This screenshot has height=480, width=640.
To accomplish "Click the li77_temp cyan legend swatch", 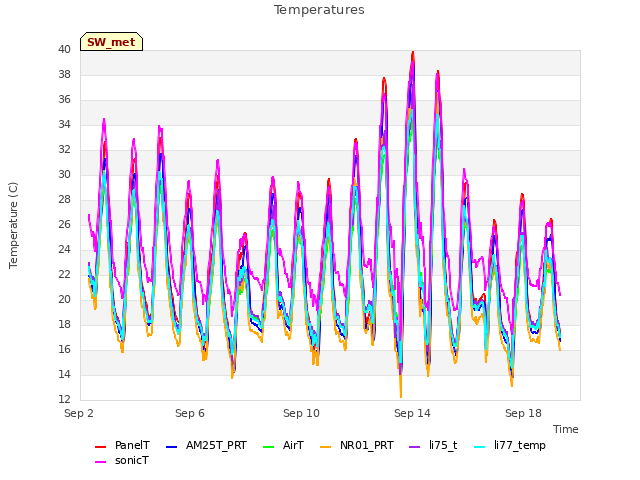I will tap(480, 447).
